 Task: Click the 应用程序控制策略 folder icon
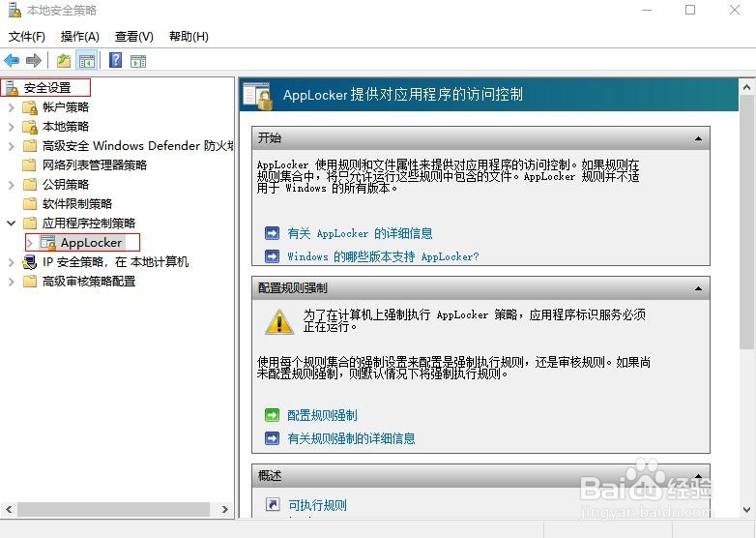[x=29, y=223]
